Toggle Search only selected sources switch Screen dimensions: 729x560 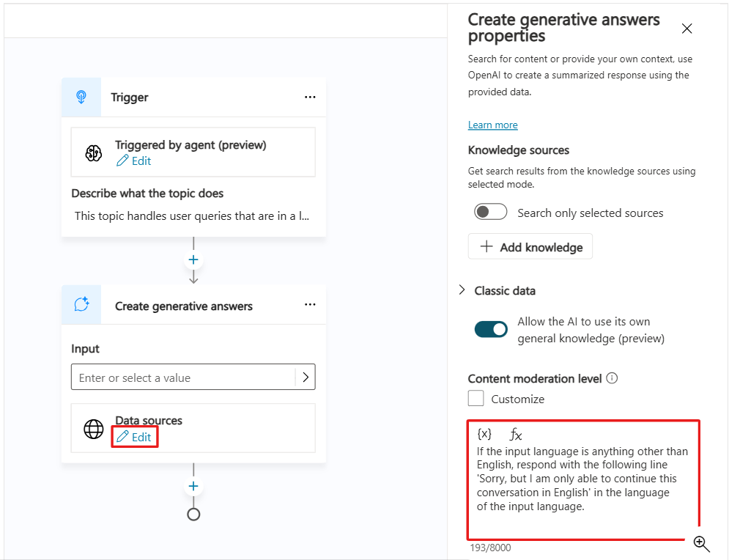click(x=491, y=213)
